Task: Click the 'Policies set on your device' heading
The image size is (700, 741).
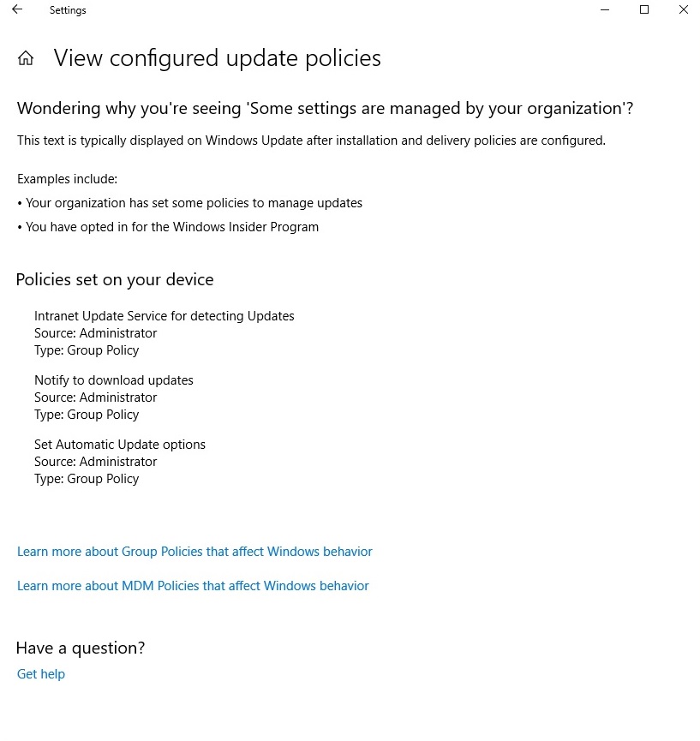Action: (114, 279)
